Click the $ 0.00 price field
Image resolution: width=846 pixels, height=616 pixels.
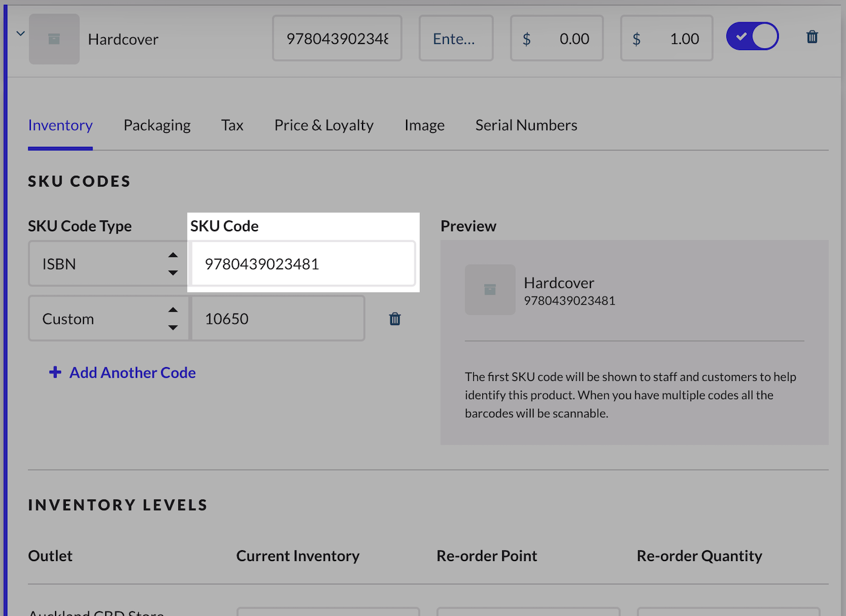click(557, 39)
